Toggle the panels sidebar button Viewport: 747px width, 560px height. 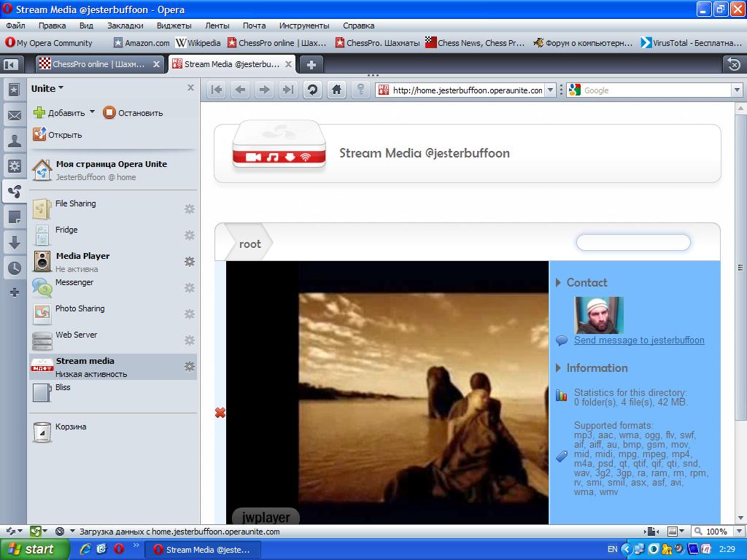(11, 64)
